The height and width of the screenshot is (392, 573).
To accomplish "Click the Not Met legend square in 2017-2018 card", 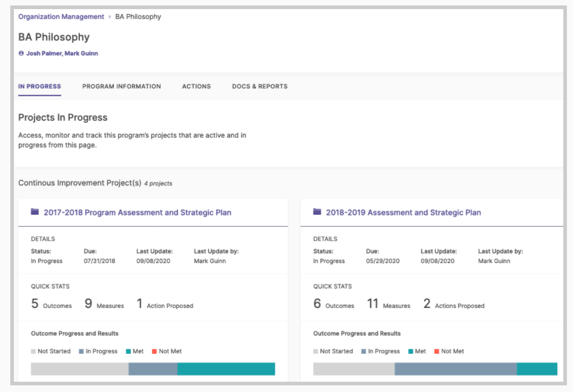I will [154, 351].
